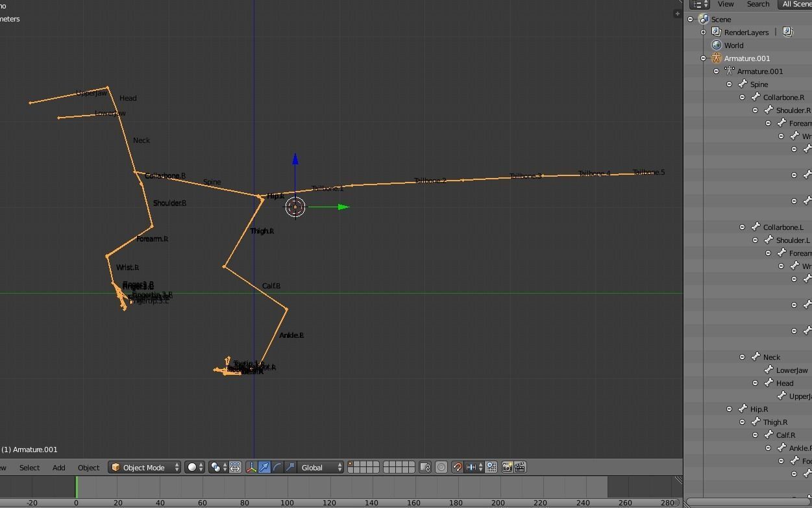Expand the RenderLayers tree node
The width and height of the screenshot is (812, 508).
point(703,32)
